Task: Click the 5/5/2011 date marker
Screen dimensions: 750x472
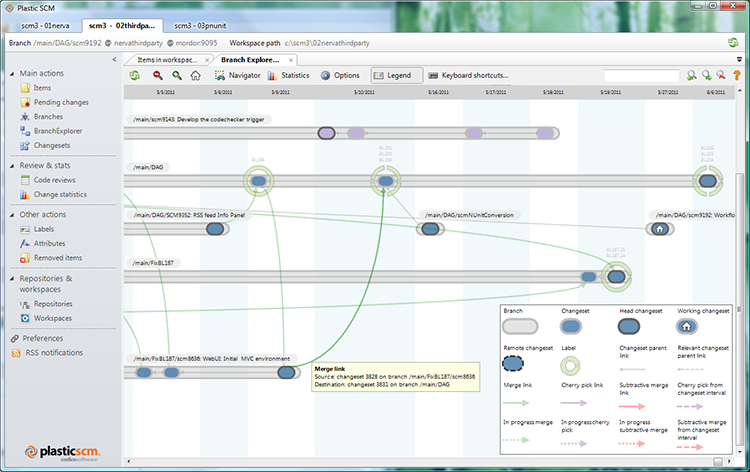Action: click(165, 92)
